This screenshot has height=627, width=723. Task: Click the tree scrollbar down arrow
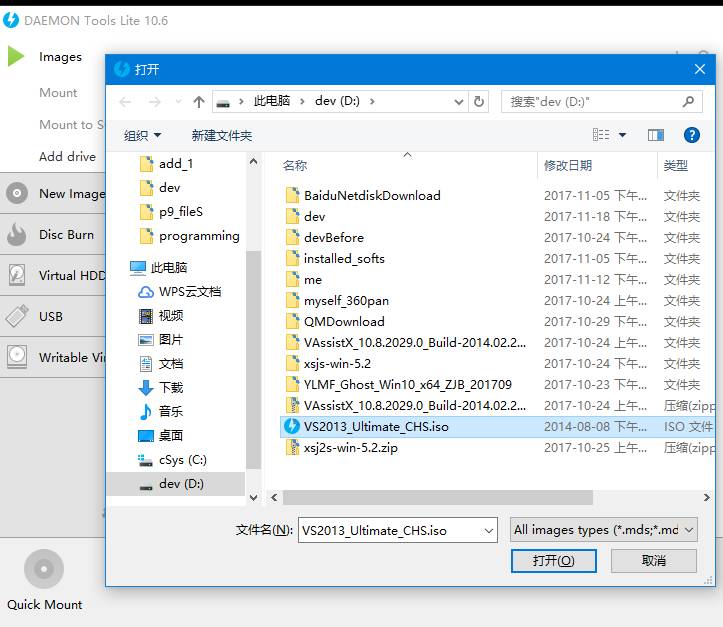254,497
